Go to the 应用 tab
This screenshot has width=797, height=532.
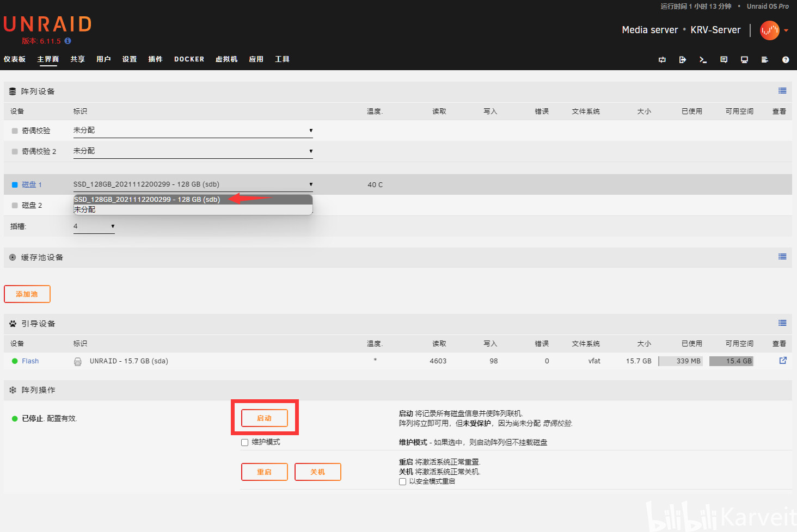tap(256, 59)
